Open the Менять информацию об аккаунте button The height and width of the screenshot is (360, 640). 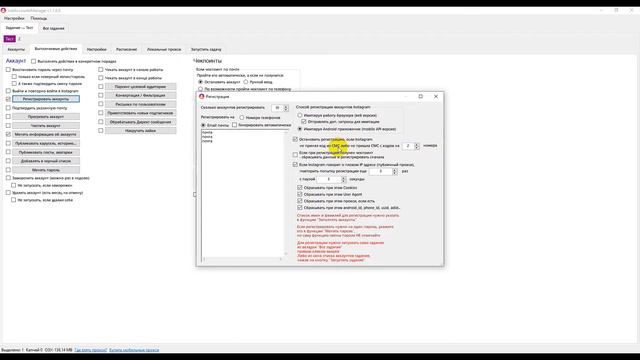(x=46, y=134)
